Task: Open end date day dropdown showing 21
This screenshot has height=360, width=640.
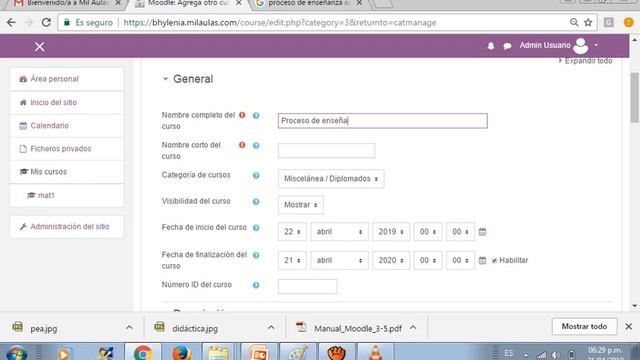Action: [x=292, y=260]
